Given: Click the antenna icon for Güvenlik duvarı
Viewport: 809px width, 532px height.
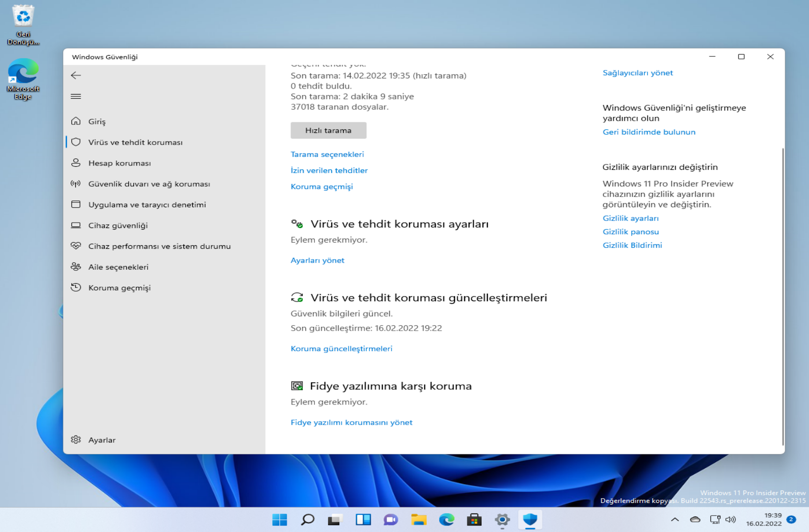Looking at the screenshot, I should click(76, 184).
